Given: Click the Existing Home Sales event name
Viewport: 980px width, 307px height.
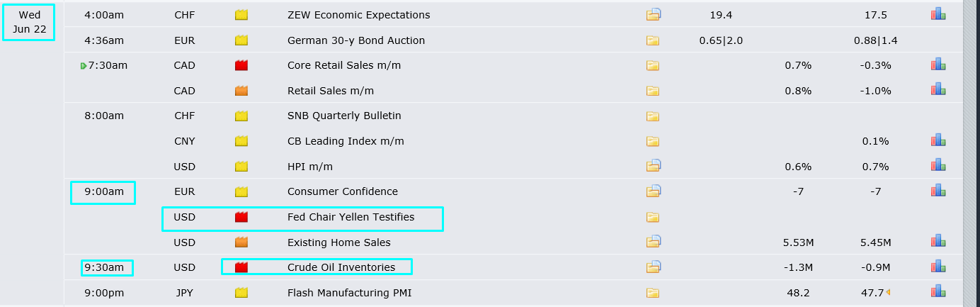Looking at the screenshot, I should pos(338,242).
